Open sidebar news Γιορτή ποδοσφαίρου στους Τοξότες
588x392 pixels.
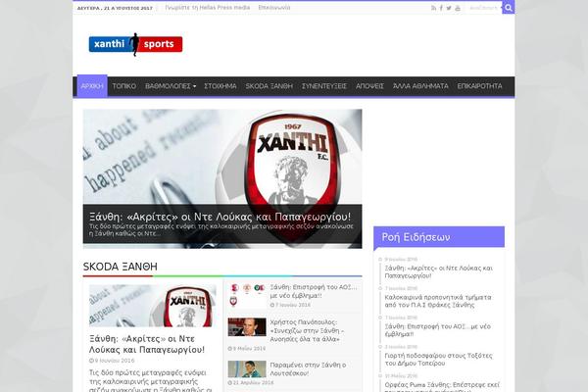[x=438, y=360]
